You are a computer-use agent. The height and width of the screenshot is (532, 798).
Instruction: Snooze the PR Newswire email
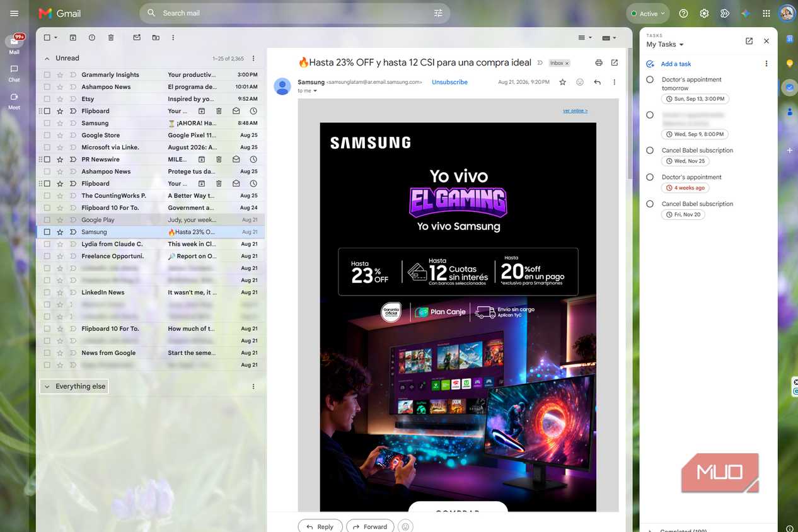253,159
